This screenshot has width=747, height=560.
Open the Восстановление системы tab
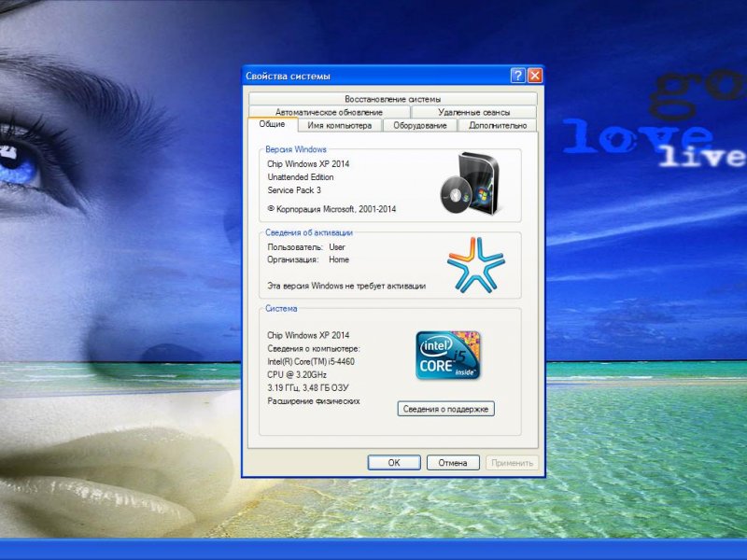coord(392,99)
